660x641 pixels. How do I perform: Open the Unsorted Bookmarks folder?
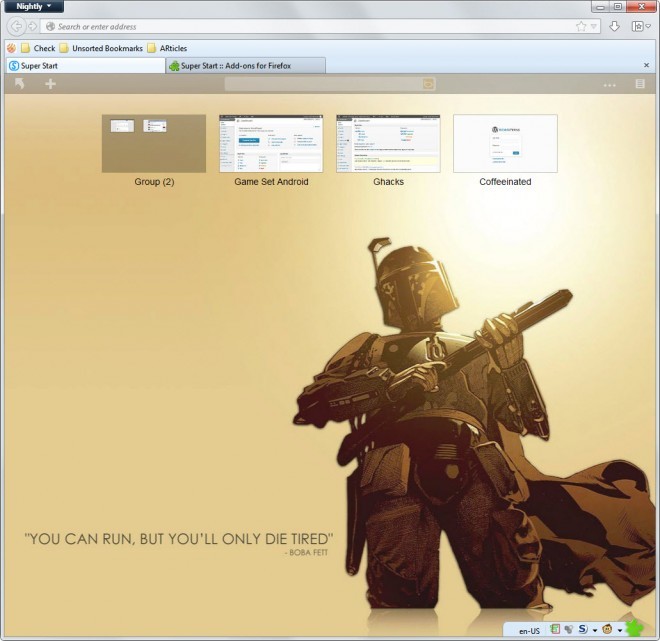[x=101, y=48]
